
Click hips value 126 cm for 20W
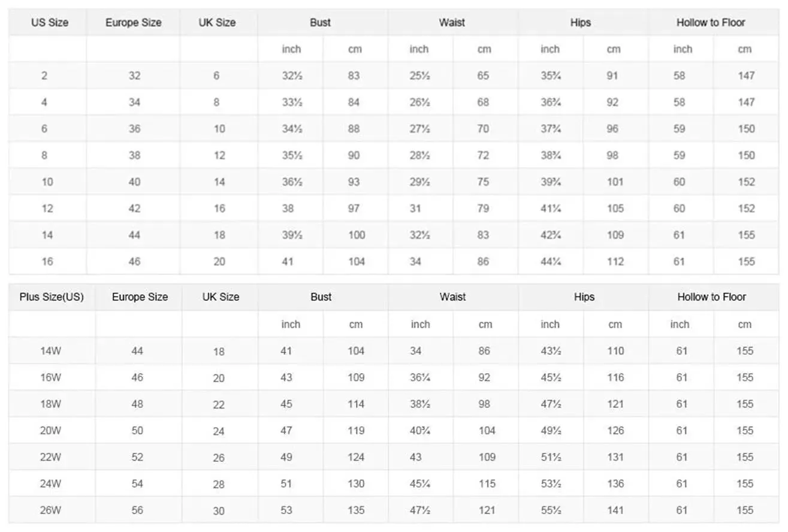click(615, 431)
